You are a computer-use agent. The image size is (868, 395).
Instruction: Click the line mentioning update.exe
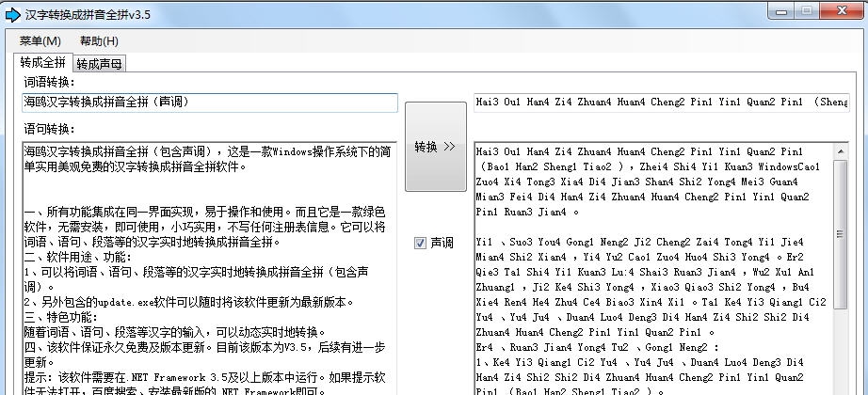click(x=189, y=303)
